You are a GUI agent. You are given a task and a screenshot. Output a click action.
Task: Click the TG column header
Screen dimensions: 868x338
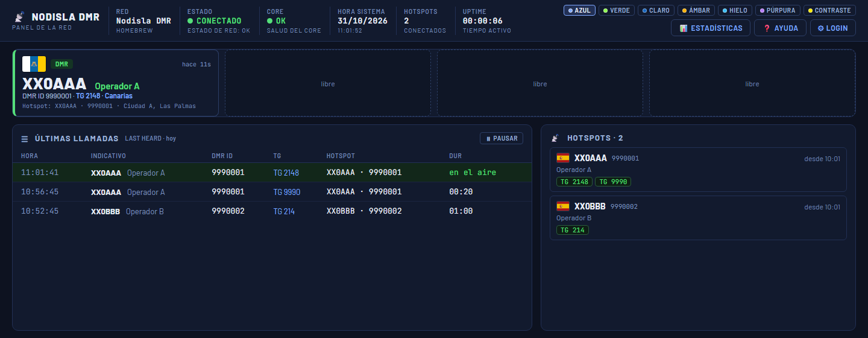point(277,156)
